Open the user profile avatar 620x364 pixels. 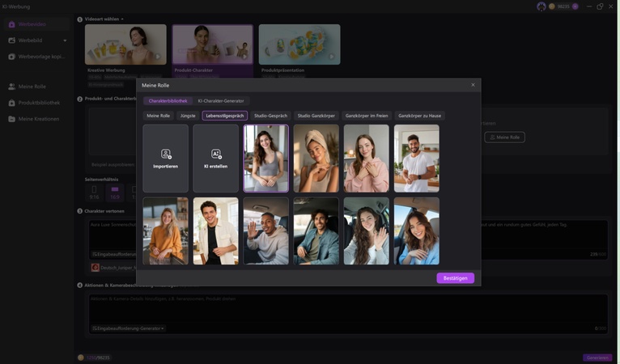point(541,6)
